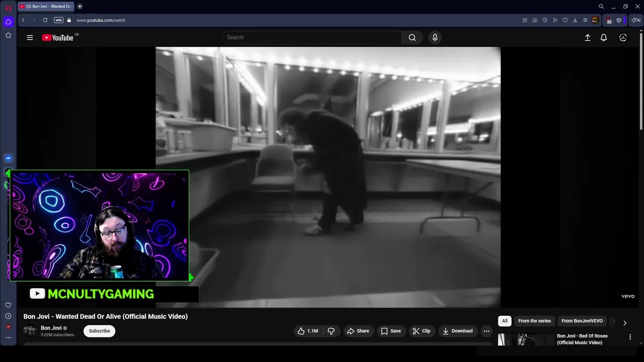Open the calendar extension showing 23
The width and height of the screenshot is (644, 362).
[x=609, y=21]
